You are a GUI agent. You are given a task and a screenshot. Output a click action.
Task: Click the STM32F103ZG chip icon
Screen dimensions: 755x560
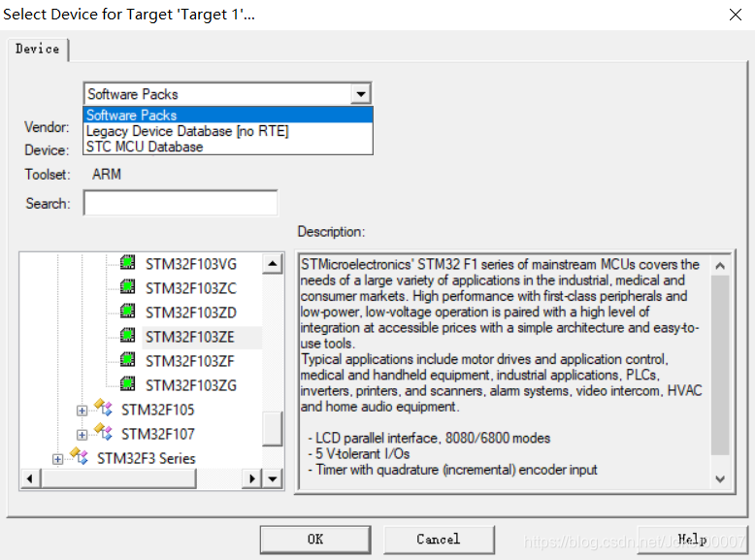[127, 383]
